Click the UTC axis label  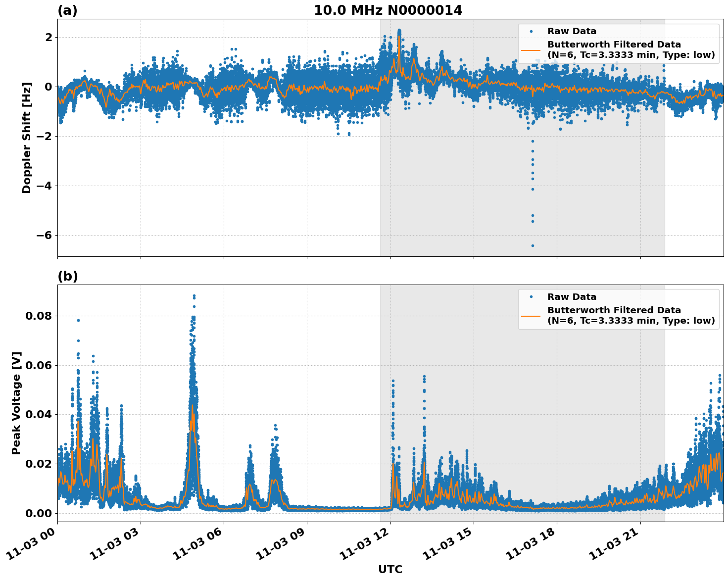[x=389, y=569]
